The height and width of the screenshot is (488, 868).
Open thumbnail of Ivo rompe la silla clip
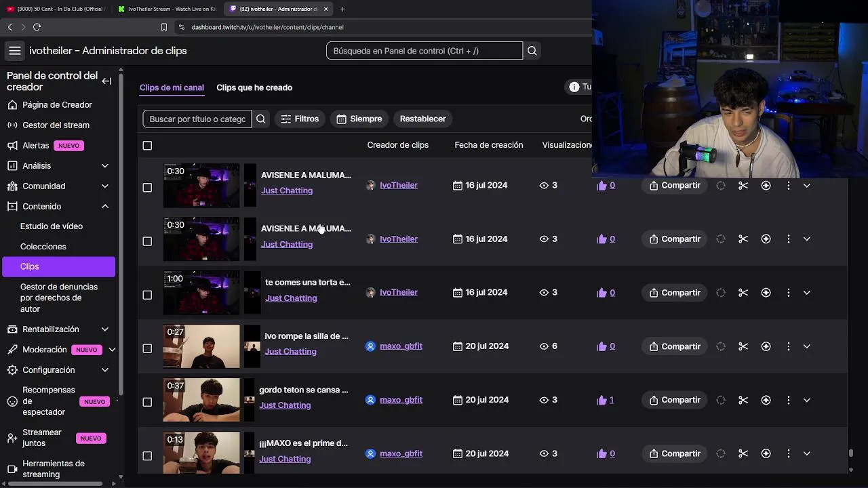(201, 346)
